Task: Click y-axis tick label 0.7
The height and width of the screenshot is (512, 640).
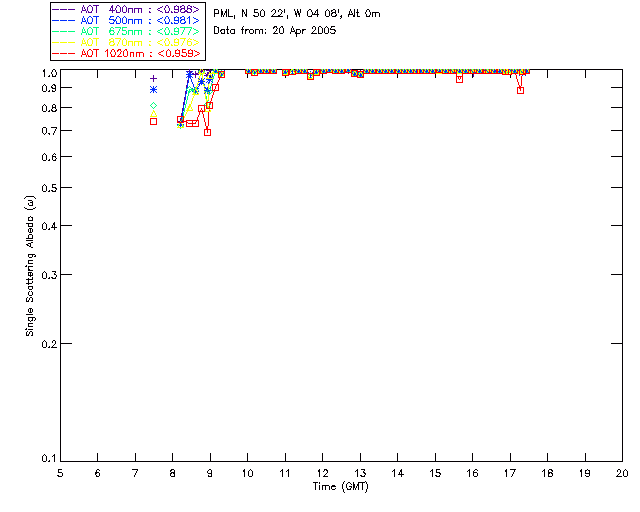Action: tap(49, 131)
